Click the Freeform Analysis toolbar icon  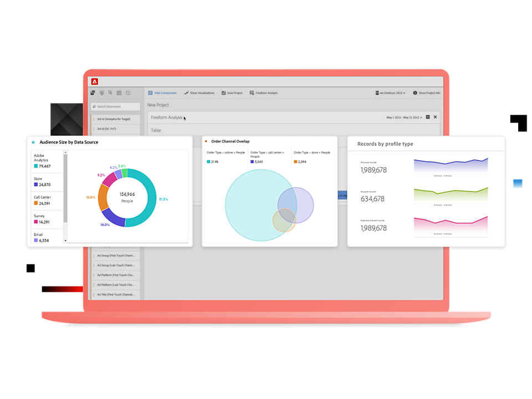[x=252, y=93]
